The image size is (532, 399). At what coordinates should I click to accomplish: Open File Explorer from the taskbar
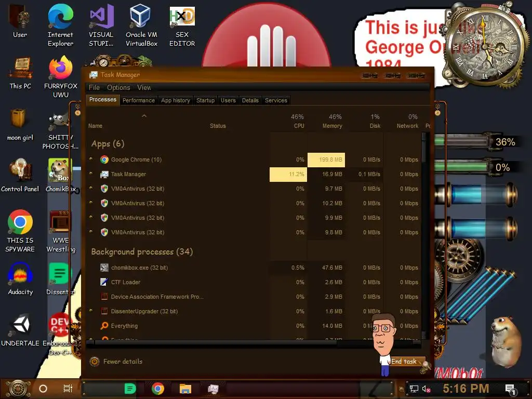coord(185,389)
